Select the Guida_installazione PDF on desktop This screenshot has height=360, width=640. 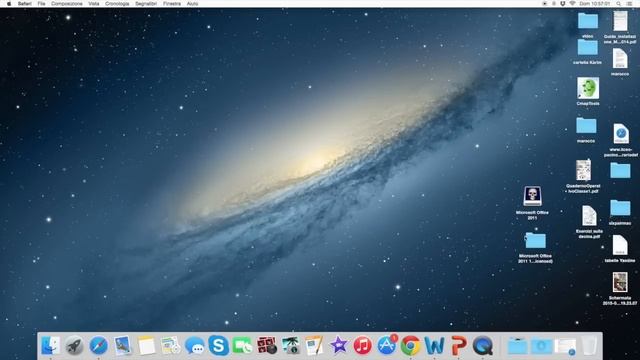pos(620,21)
